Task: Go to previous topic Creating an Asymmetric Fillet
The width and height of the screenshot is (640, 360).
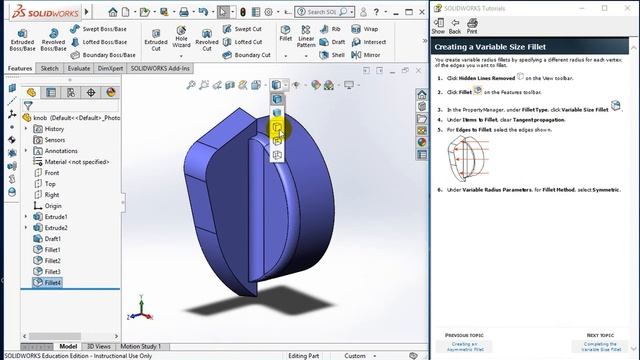Action: coord(464,347)
